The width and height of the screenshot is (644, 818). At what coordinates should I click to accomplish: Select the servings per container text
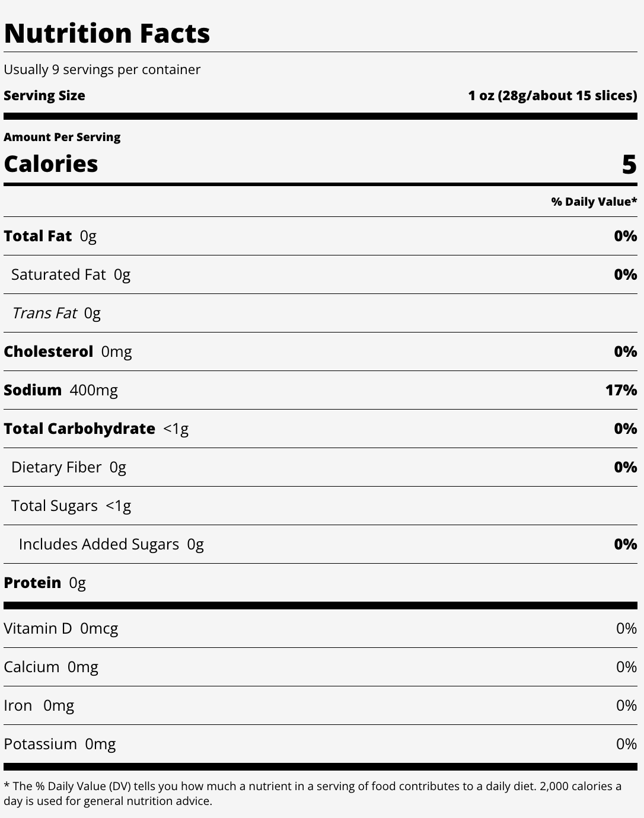[x=102, y=69]
